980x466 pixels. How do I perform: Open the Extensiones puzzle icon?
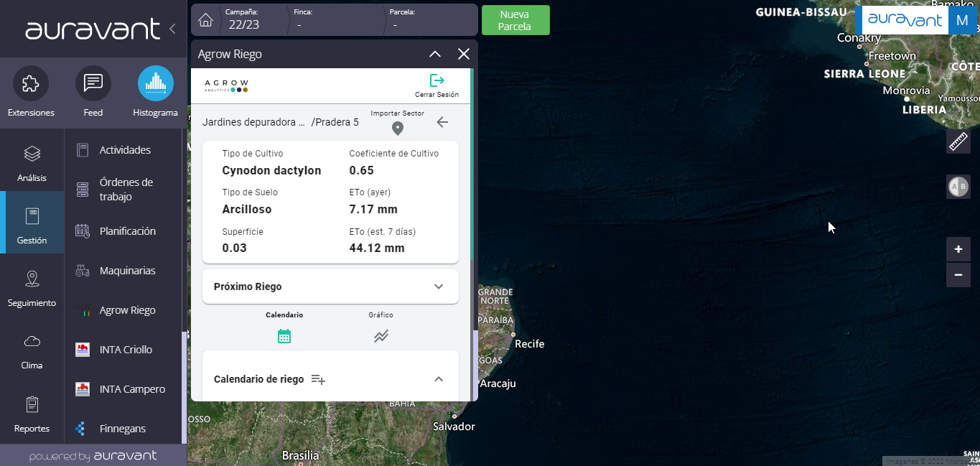[31, 83]
